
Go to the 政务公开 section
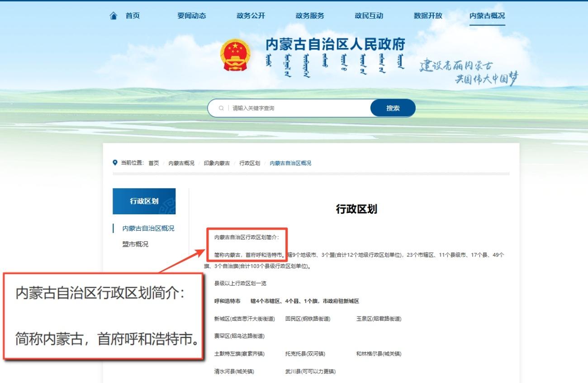pyautogui.click(x=251, y=16)
